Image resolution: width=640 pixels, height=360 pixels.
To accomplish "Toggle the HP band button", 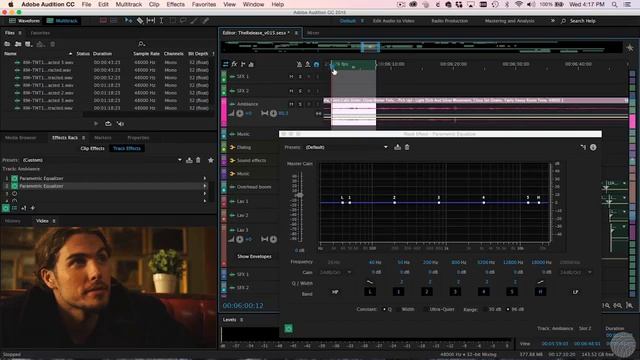I will click(x=335, y=292).
